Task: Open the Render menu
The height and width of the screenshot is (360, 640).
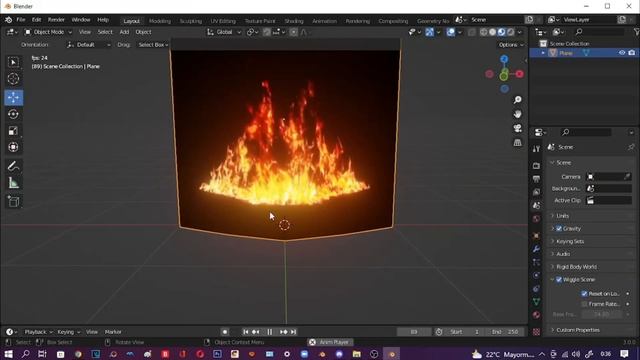Action: click(x=56, y=20)
